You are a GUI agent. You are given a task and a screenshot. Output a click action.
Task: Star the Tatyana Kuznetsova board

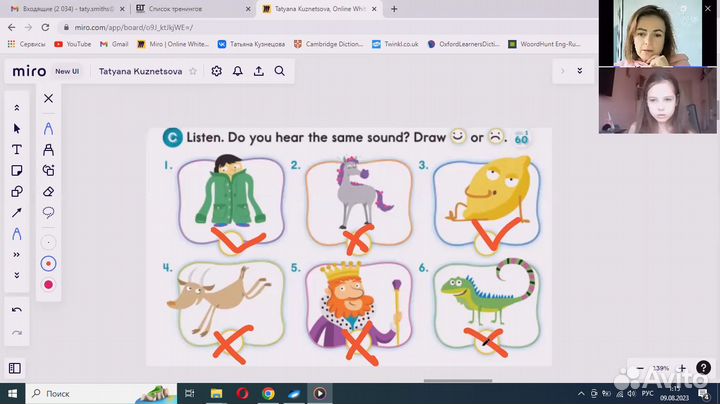tap(193, 72)
